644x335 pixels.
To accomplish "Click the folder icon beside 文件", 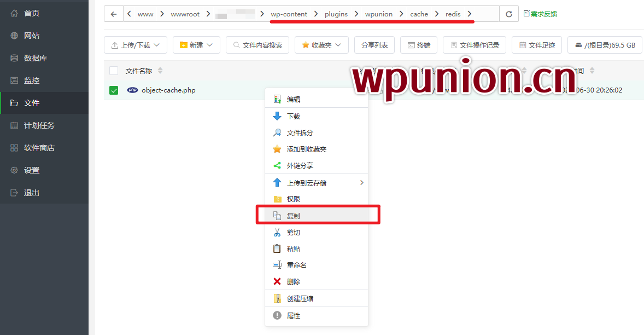I will point(14,103).
